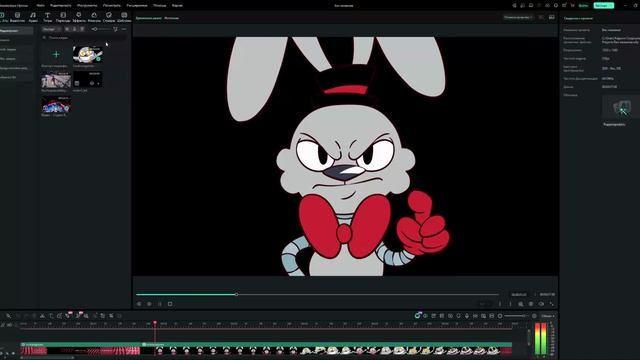Click the previous frame playback button
Viewport: 640px width, 360px height.
coord(139,304)
